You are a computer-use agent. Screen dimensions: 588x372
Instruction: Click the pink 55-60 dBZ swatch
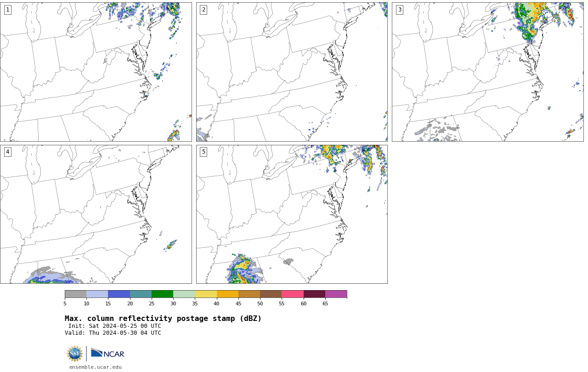(x=293, y=294)
